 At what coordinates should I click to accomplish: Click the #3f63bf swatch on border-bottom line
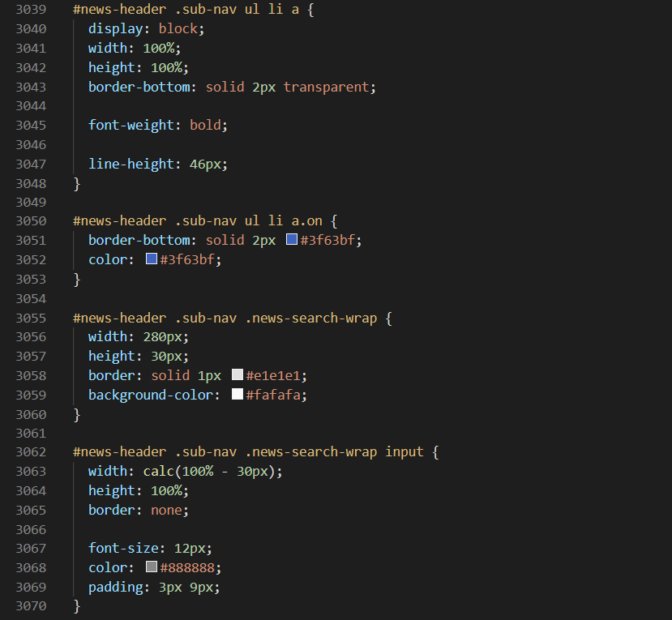pyautogui.click(x=292, y=239)
